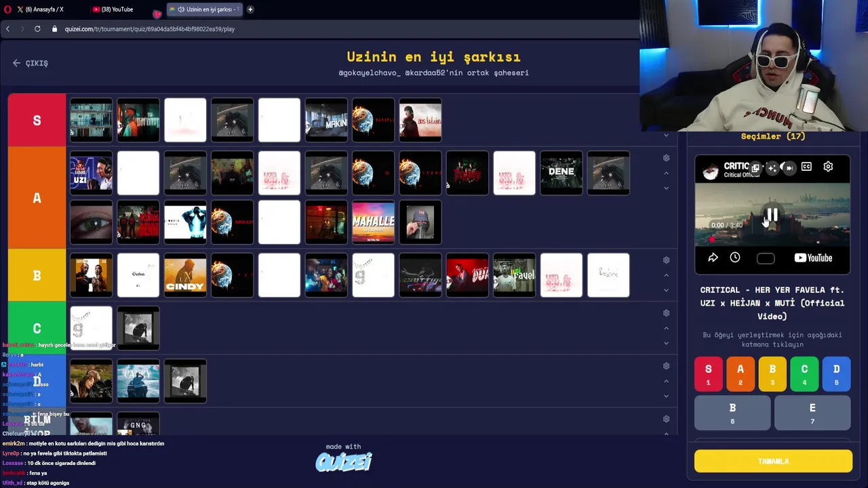868x488 pixels.
Task: Place song into green C tier button
Action: tap(804, 373)
